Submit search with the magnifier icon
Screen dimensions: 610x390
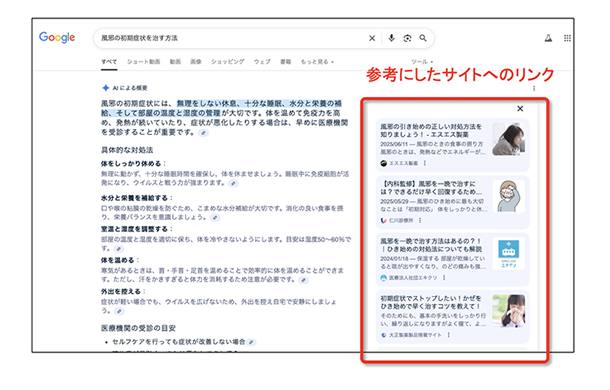(423, 38)
